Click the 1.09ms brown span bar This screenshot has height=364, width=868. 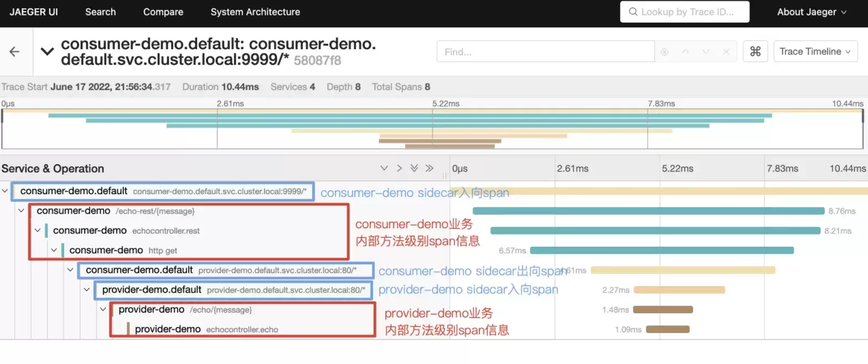[x=668, y=329]
